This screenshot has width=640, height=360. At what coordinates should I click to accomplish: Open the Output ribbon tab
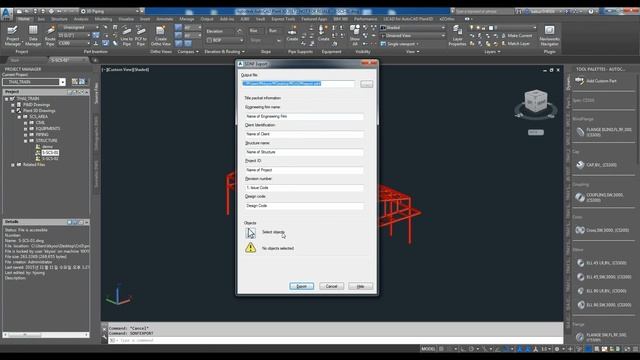tap(207, 19)
